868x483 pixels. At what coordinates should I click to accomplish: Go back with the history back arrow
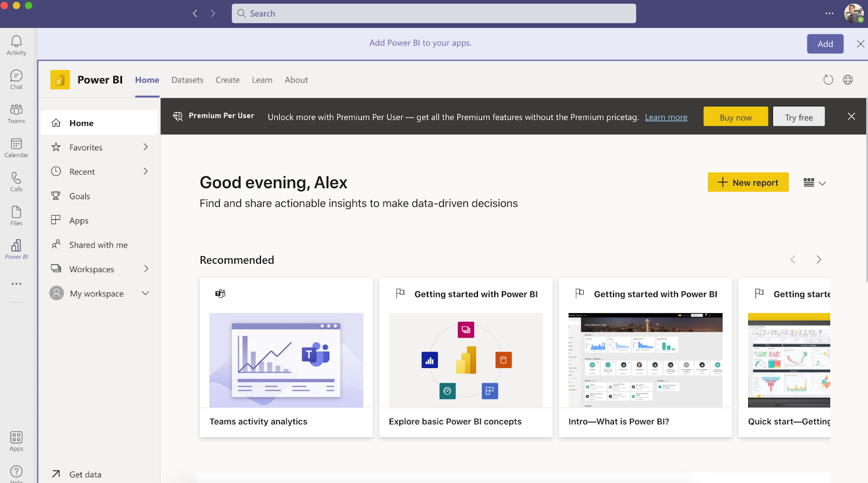coord(195,14)
